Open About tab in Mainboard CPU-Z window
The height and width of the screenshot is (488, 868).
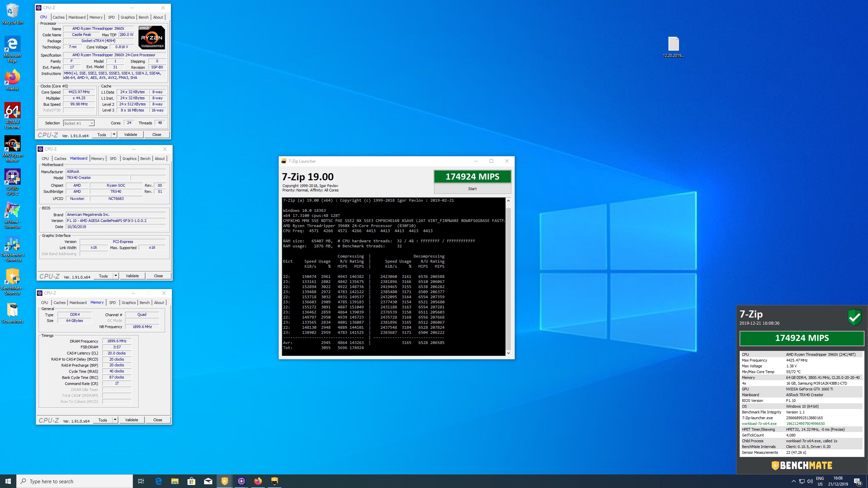coord(160,159)
